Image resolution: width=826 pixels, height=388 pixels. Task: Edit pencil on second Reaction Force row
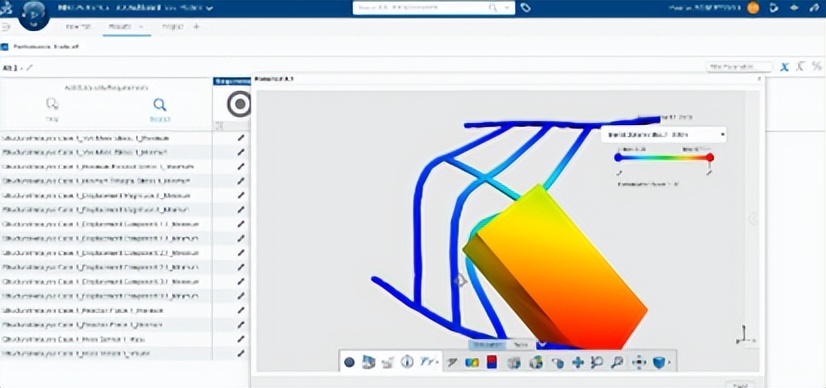click(241, 325)
